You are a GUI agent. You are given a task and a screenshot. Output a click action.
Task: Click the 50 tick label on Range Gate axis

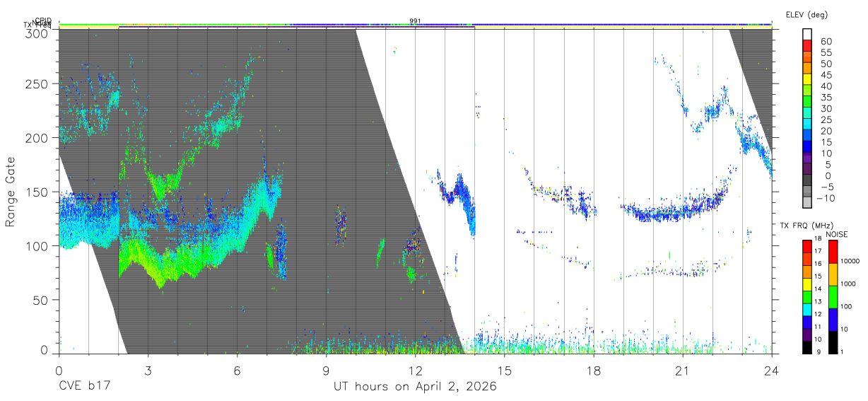(40, 300)
